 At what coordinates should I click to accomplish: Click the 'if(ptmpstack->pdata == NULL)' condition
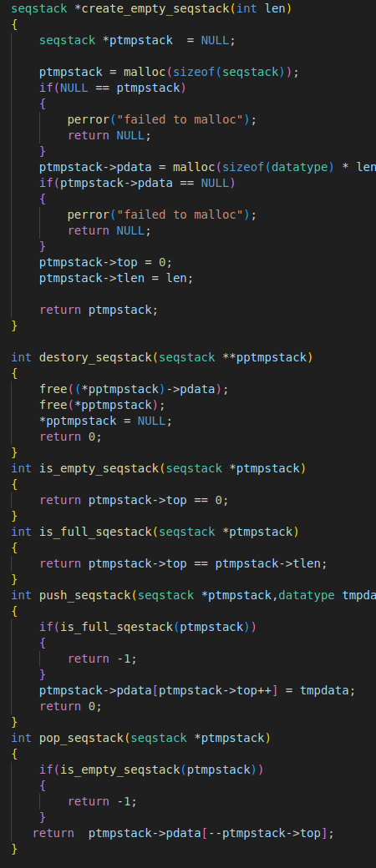137,184
